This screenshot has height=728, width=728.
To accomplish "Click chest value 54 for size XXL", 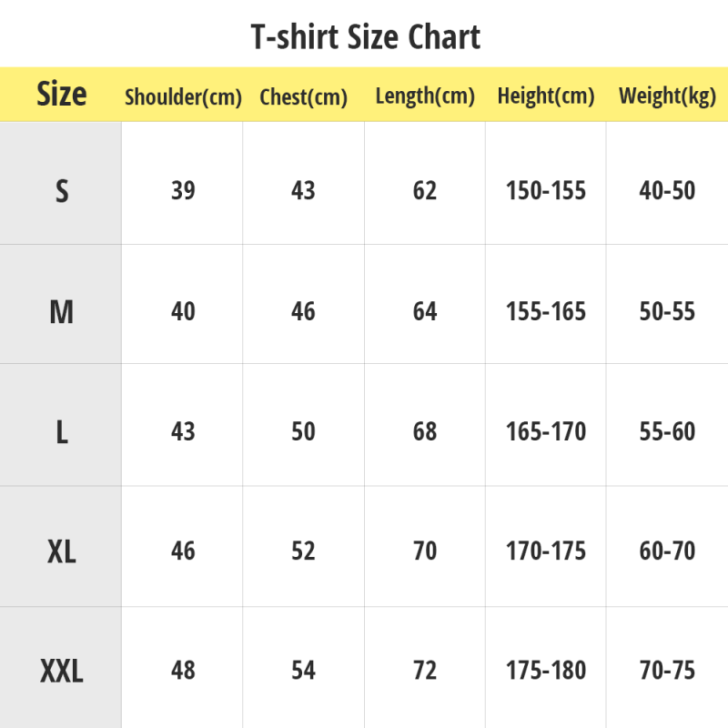I will pos(304,672).
